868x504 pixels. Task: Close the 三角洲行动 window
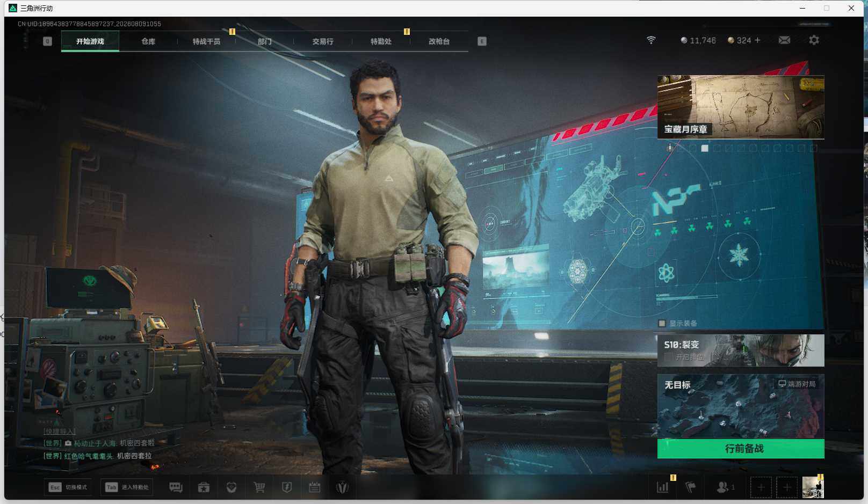coord(851,8)
